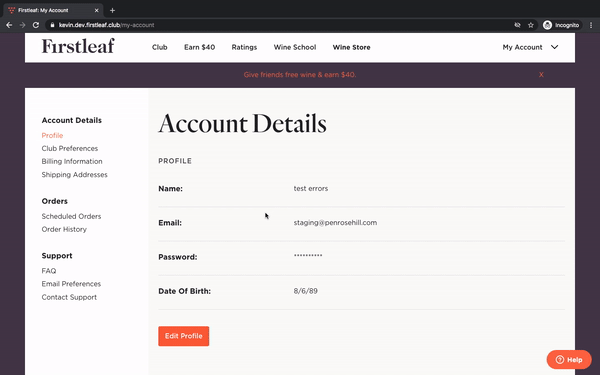Image resolution: width=600 pixels, height=375 pixels.
Task: Open Chrome three-dot menu
Action: tap(591, 25)
